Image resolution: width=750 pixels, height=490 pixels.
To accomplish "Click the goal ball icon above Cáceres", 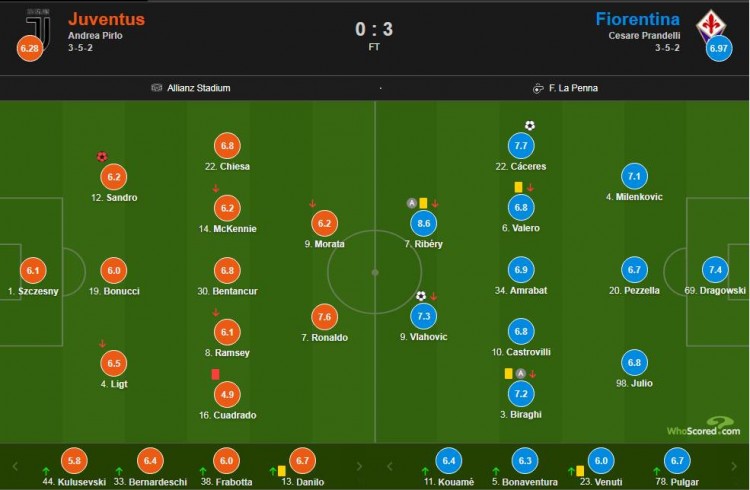I will tap(529, 125).
